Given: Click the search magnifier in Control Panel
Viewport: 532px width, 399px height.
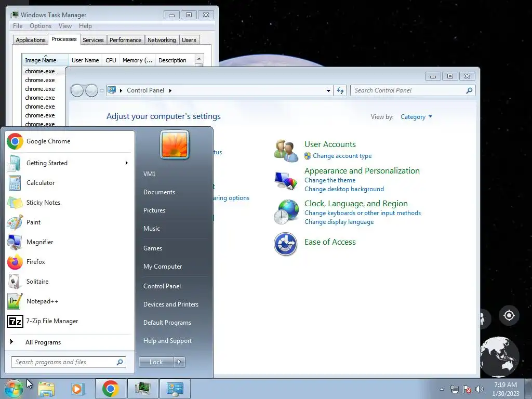Looking at the screenshot, I should click(469, 90).
